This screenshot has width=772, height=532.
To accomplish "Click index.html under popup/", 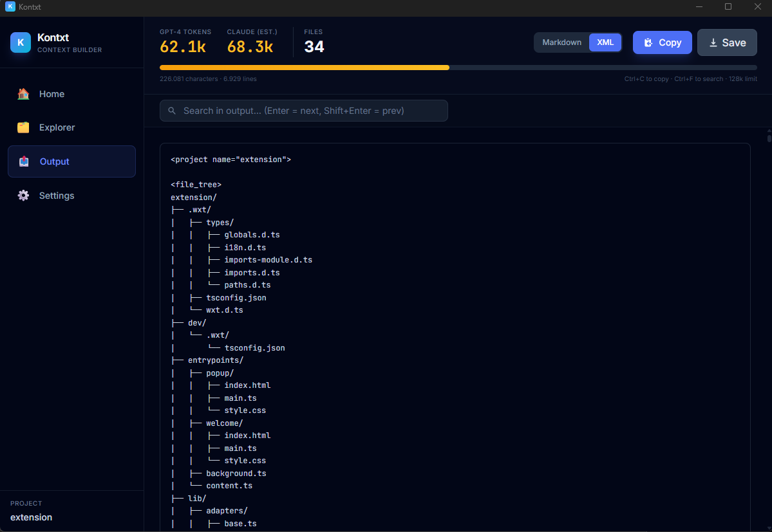I will 248,385.
